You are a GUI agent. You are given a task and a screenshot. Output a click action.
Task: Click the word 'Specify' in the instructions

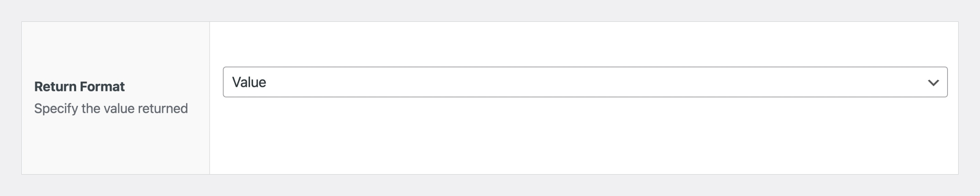(x=56, y=109)
